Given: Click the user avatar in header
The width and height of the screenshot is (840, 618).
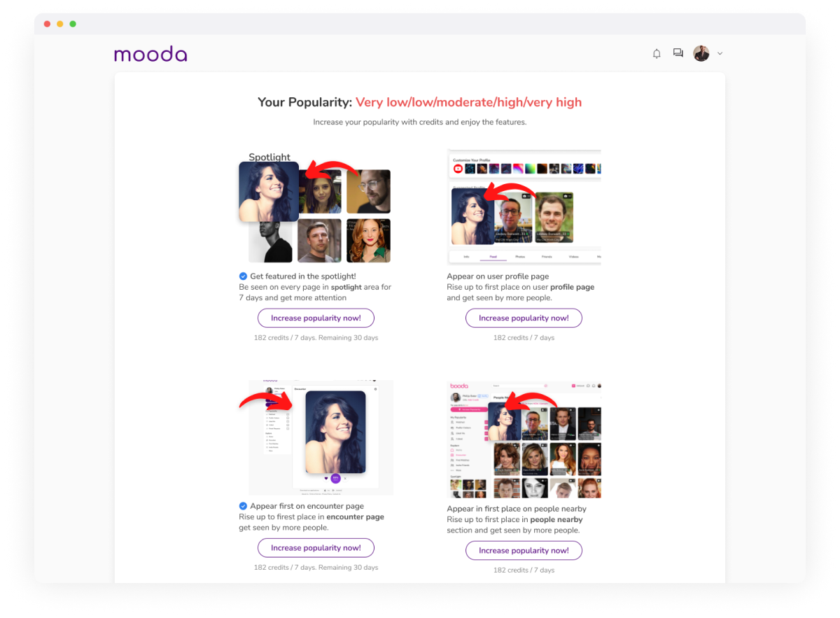Looking at the screenshot, I should (x=701, y=53).
